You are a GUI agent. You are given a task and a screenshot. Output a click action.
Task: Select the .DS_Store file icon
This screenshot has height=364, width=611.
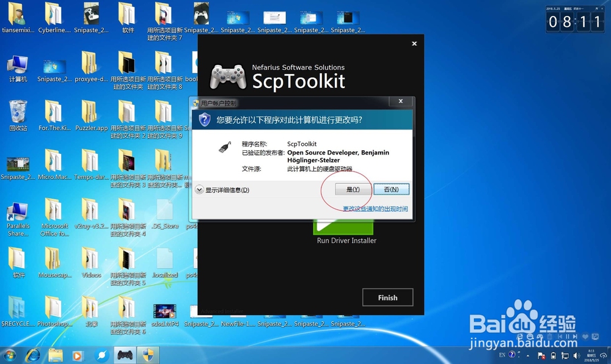(x=165, y=214)
